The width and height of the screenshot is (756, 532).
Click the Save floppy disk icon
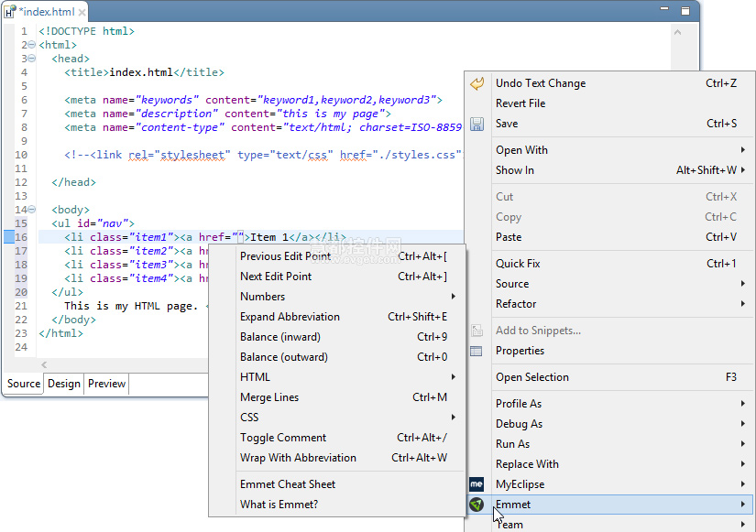[x=477, y=124]
